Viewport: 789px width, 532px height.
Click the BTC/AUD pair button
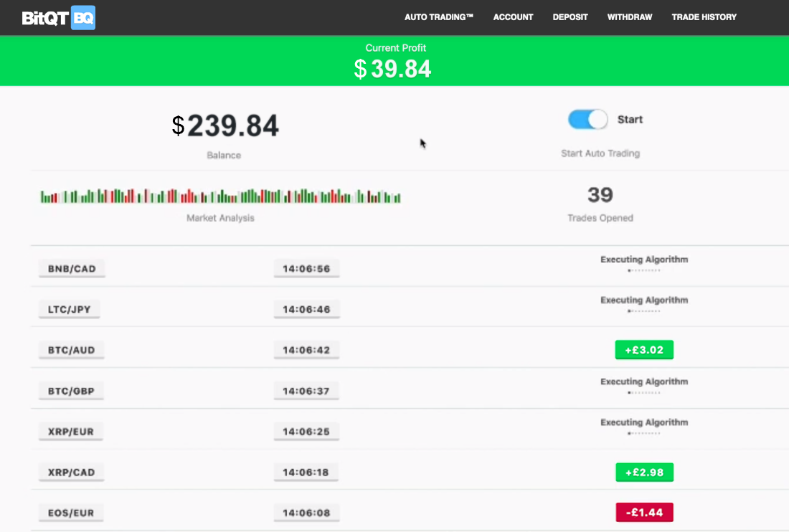click(71, 350)
